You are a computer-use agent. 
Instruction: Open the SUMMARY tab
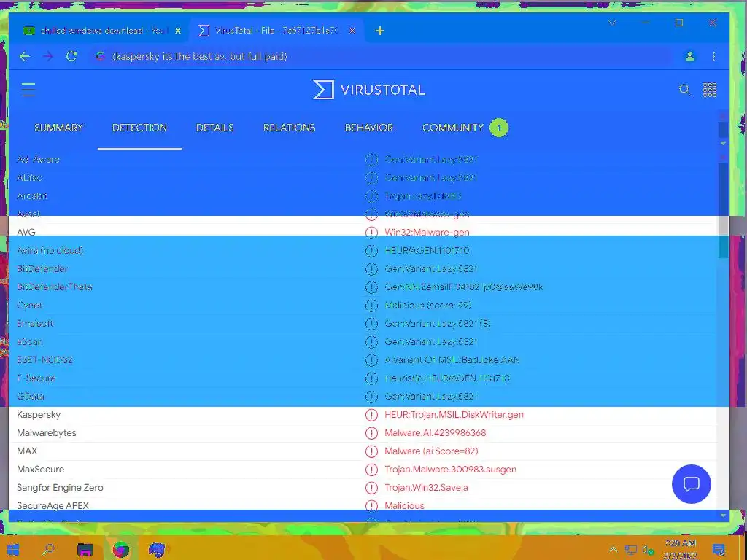(x=58, y=128)
